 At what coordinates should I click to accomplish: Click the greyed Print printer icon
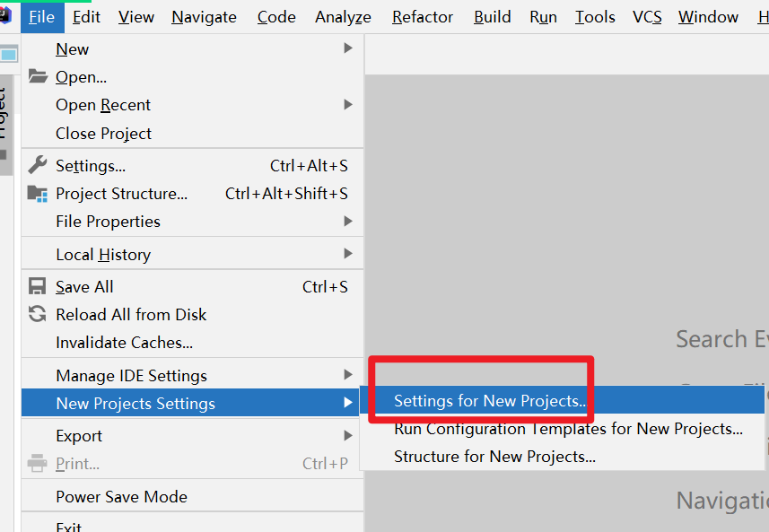[38, 463]
